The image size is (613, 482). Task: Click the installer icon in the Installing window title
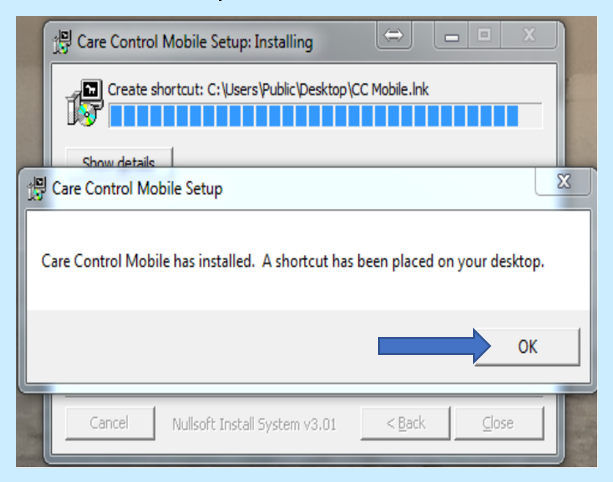click(x=62, y=42)
